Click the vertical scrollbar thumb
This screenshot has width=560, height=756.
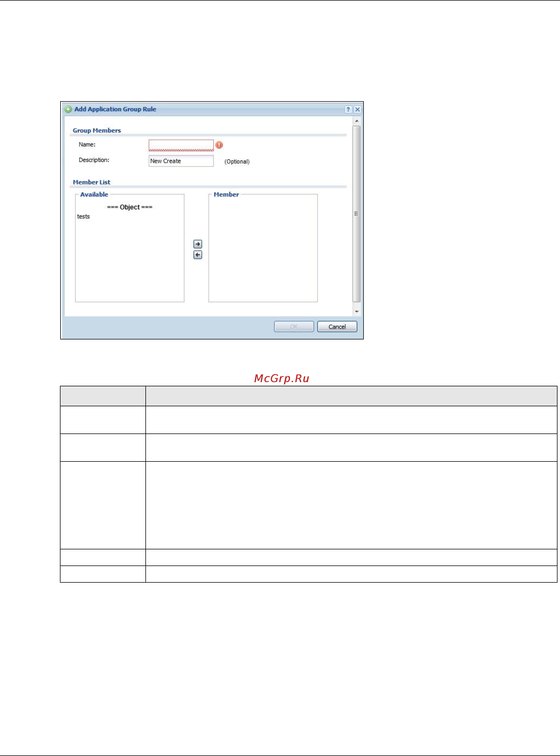[357, 214]
